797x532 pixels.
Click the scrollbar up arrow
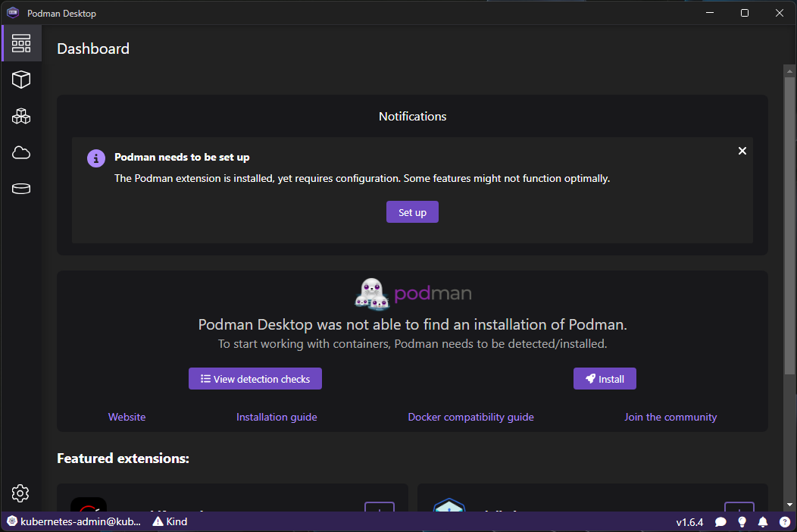pos(789,72)
